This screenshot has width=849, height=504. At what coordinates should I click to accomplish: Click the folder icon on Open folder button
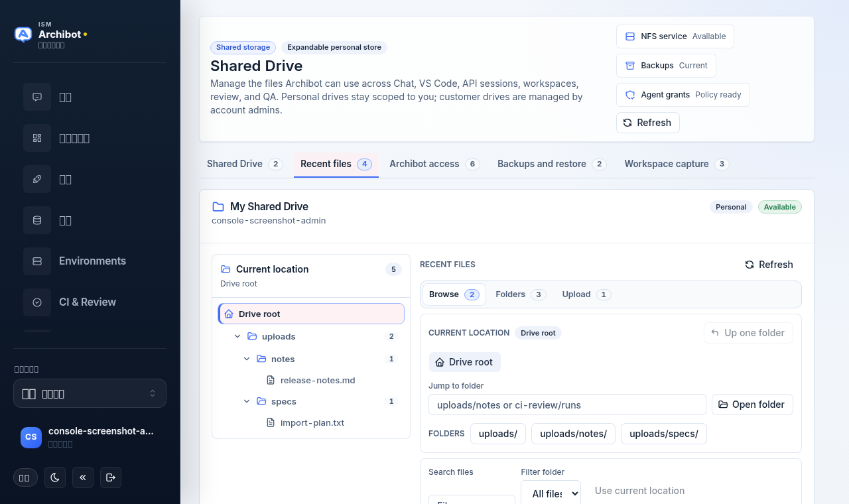pyautogui.click(x=723, y=405)
